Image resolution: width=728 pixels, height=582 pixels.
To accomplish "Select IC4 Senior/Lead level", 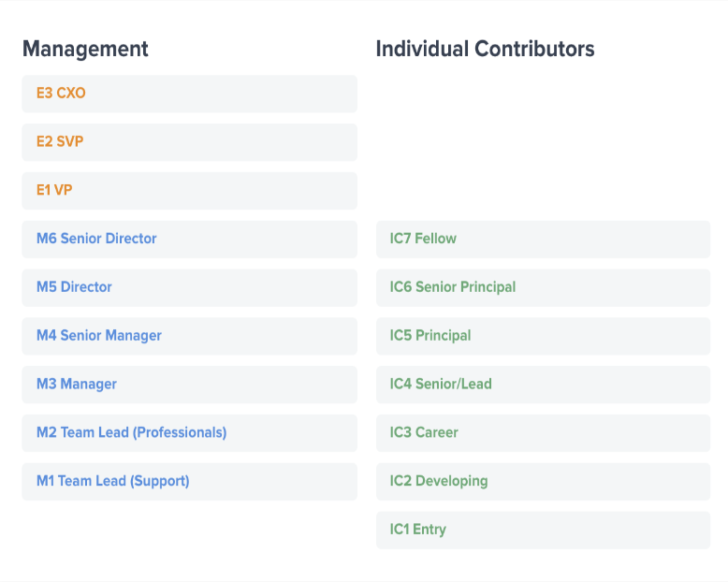I will [543, 385].
